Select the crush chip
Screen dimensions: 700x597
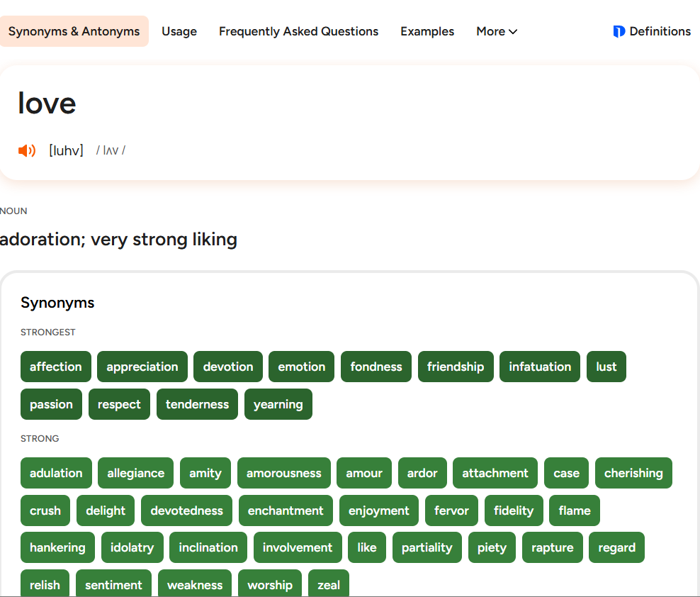tap(45, 510)
